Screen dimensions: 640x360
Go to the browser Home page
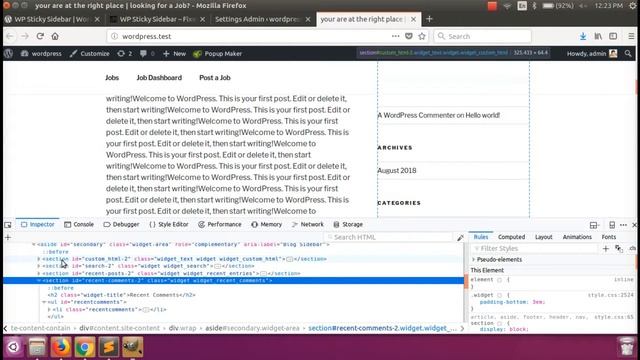55,36
